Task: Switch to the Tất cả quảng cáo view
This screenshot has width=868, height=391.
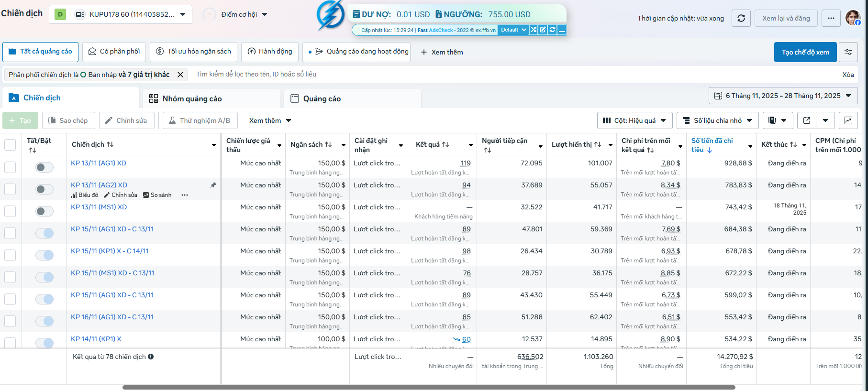Action: click(x=40, y=52)
